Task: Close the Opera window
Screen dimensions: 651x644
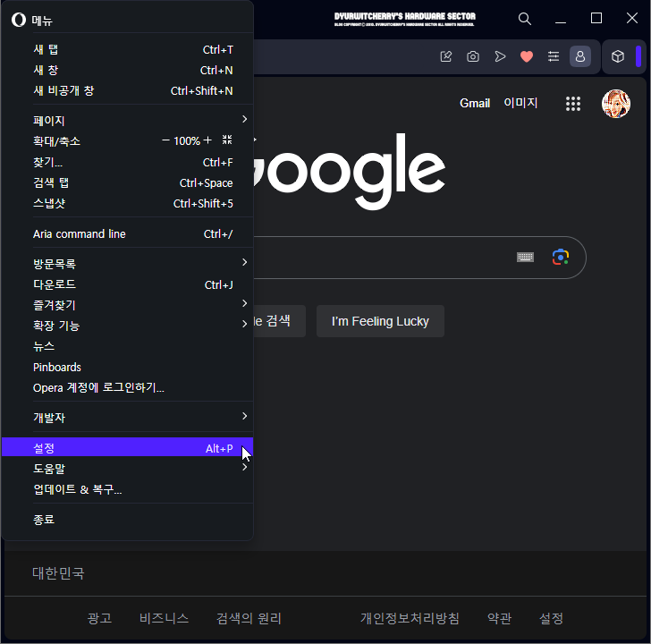Action: (632, 18)
